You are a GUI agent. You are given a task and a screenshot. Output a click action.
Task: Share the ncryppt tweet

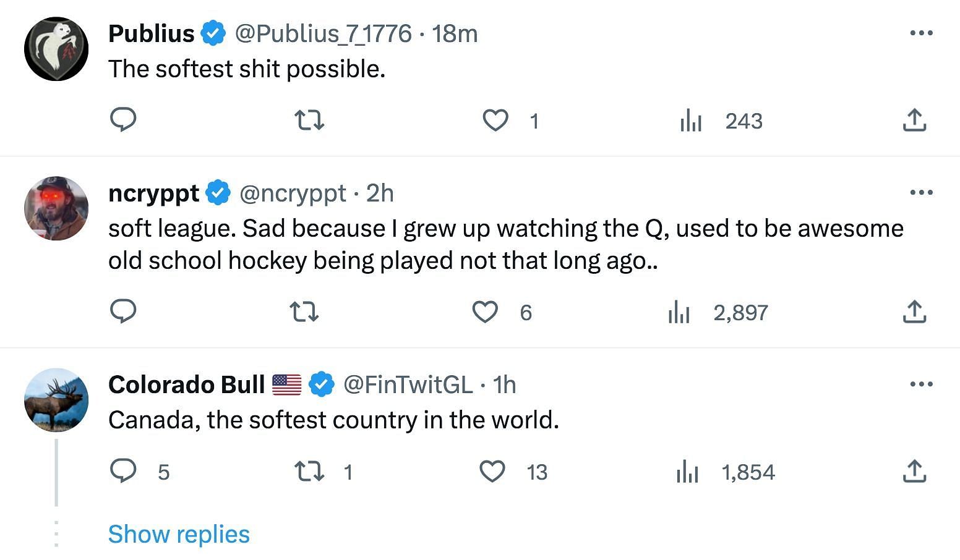914,312
